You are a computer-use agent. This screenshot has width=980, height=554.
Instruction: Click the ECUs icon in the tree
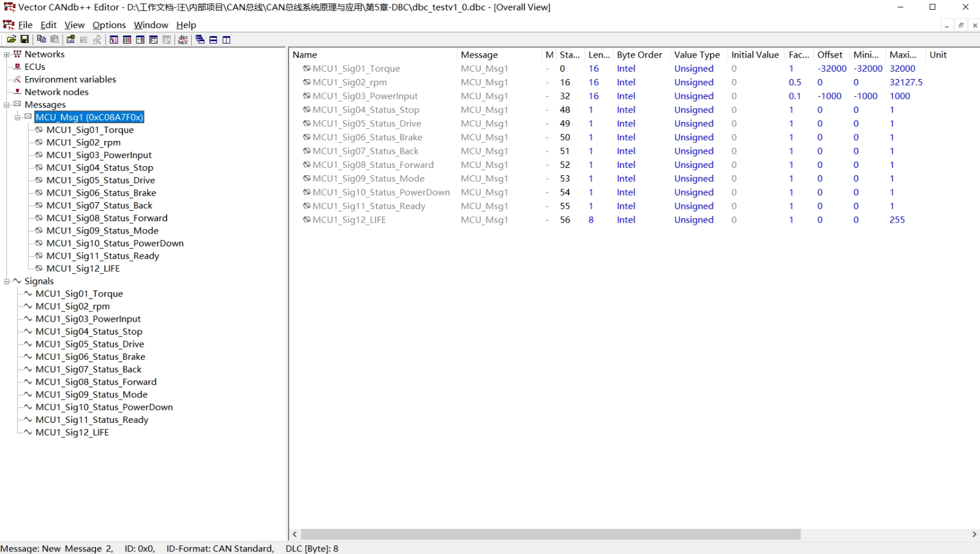coord(17,67)
